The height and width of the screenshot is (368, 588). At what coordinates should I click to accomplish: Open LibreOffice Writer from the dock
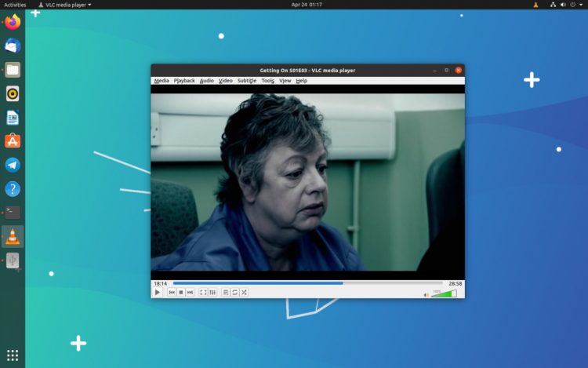[13, 118]
